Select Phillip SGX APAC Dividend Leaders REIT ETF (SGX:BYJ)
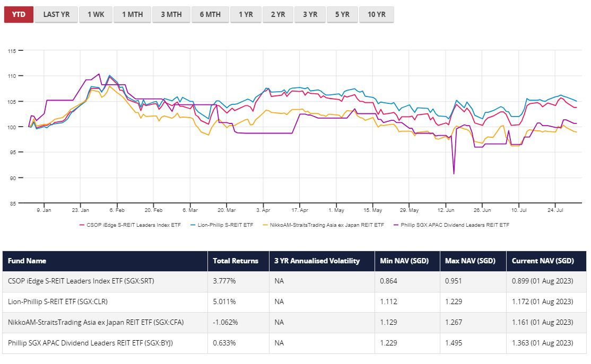Image resolution: width=591 pixels, height=364 pixels. tap(91, 343)
